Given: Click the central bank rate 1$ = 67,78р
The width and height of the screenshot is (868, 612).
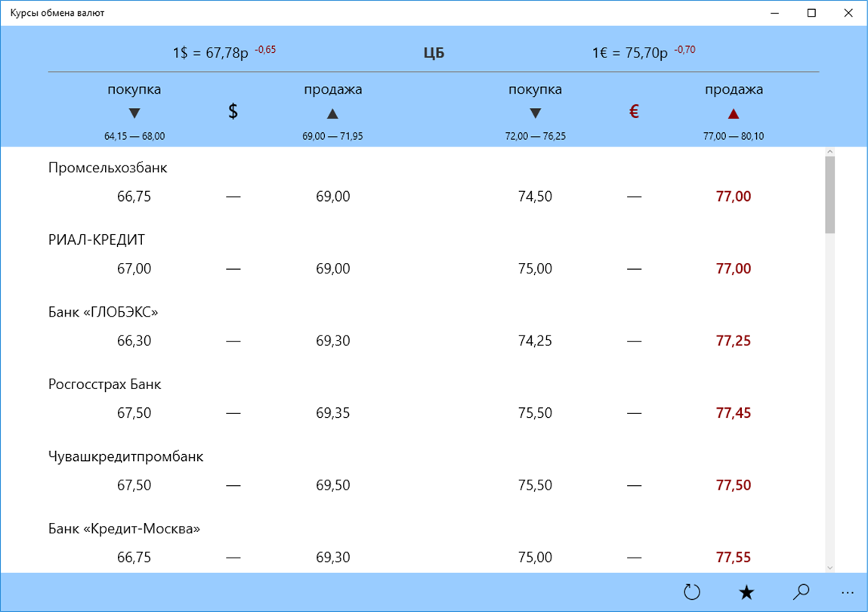Looking at the screenshot, I should pyautogui.click(x=210, y=53).
